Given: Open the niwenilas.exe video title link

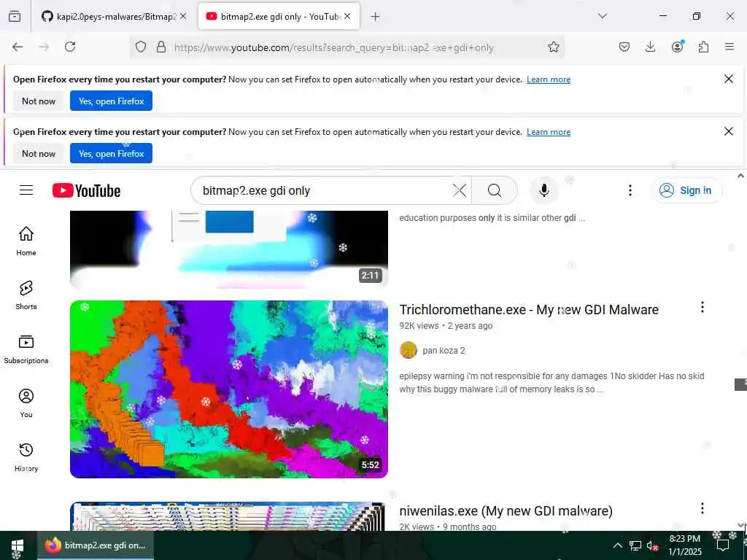Looking at the screenshot, I should tap(506, 511).
